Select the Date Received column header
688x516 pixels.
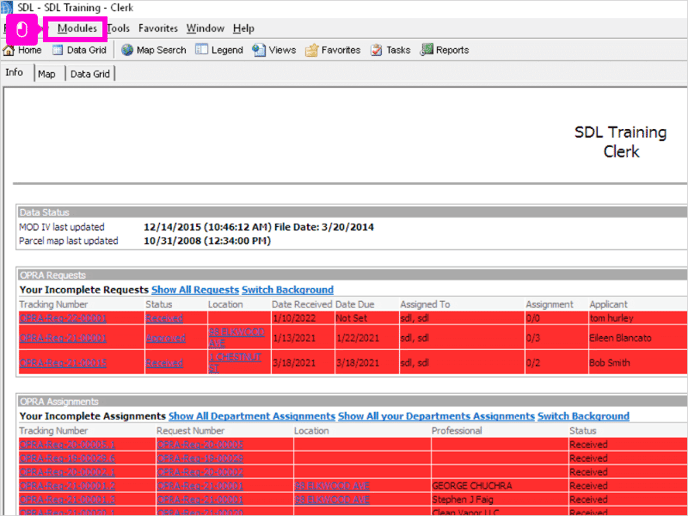302,305
